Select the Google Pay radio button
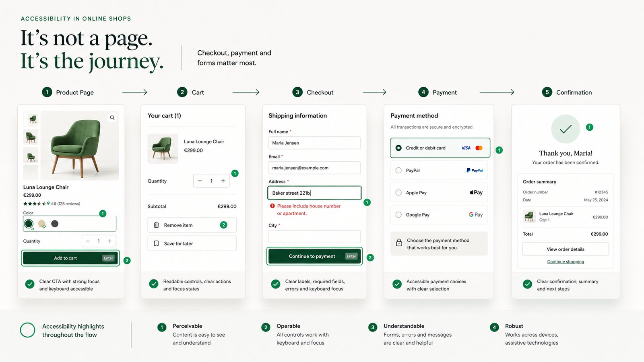The image size is (644, 362). (x=398, y=215)
